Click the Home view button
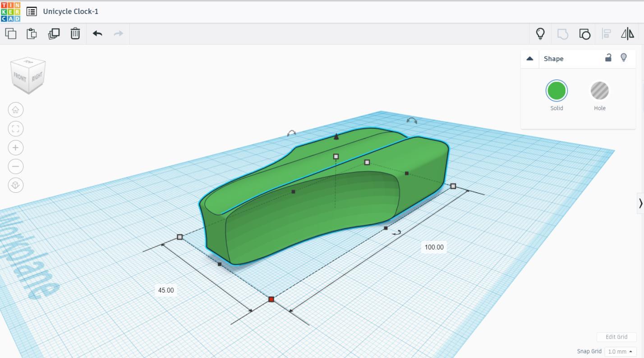Screen dimensions: 644x358 16,110
